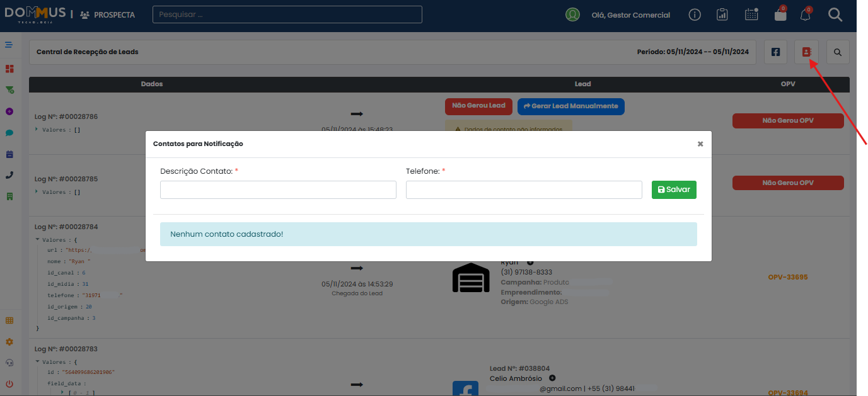Click the Dados column header
Image resolution: width=868 pixels, height=396 pixels.
[152, 84]
